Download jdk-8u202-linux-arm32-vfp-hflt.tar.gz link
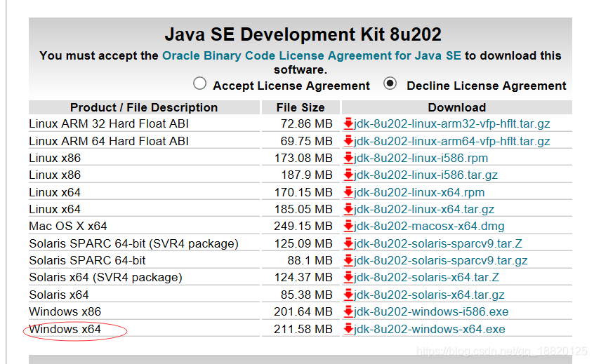This screenshot has width=594, height=364. coord(451,123)
